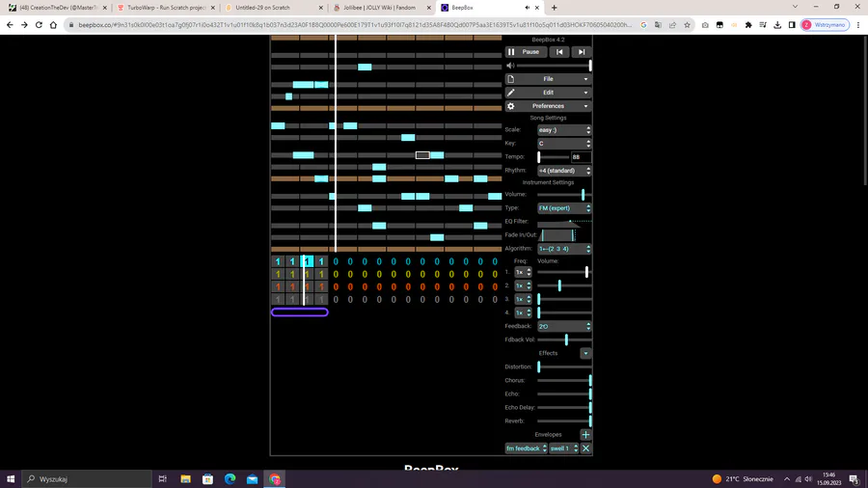Screen dimensions: 868x488
Task: Open the Edit menu
Action: coord(548,93)
